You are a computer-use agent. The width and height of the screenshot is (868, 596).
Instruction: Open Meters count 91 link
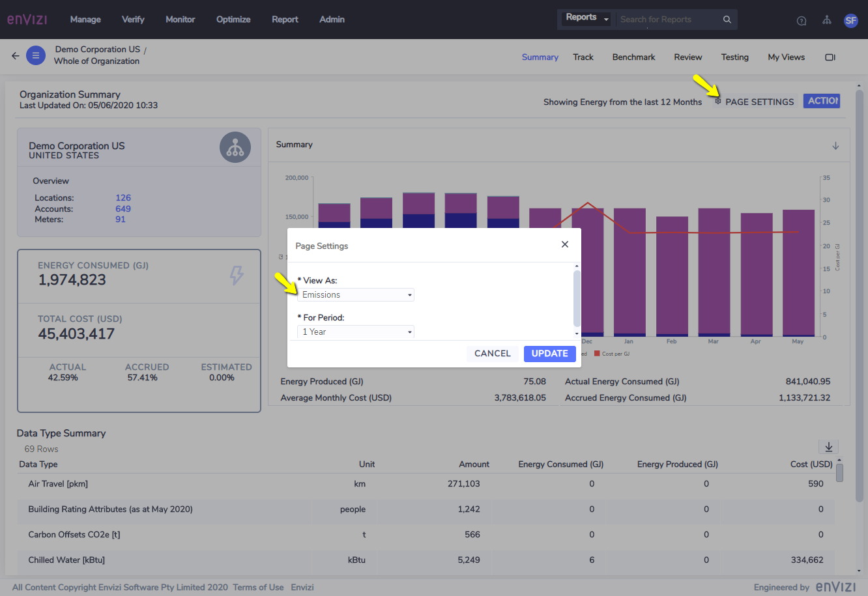point(121,220)
